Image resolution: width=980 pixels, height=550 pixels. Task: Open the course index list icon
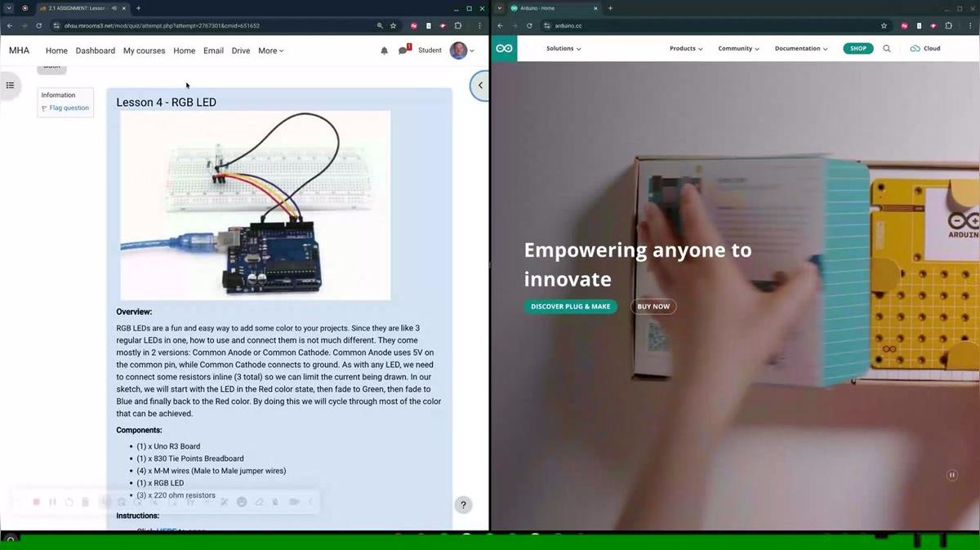tap(10, 85)
